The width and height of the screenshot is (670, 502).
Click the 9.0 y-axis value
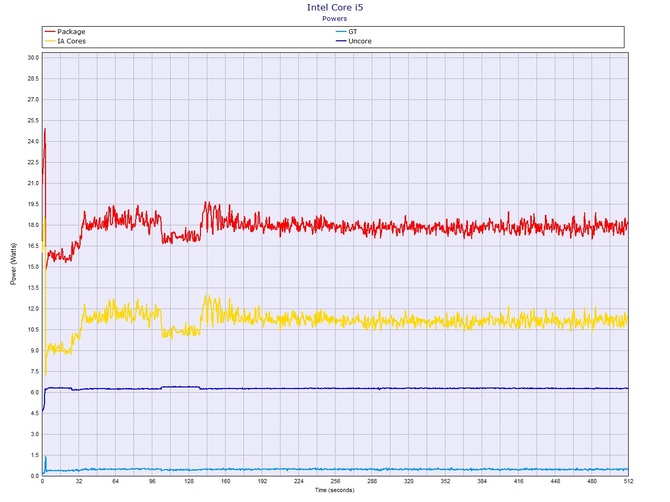[x=35, y=350]
